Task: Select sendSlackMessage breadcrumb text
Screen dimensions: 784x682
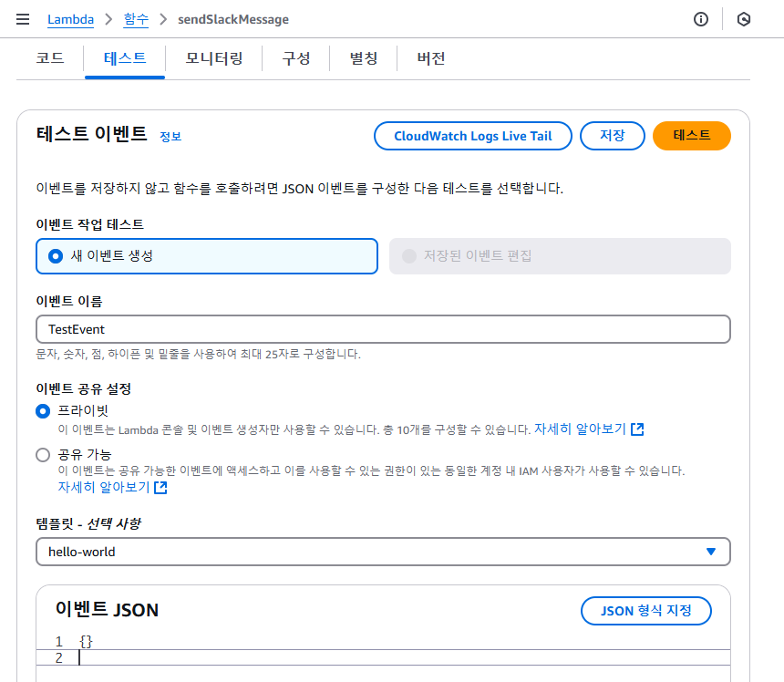Action: [x=233, y=19]
